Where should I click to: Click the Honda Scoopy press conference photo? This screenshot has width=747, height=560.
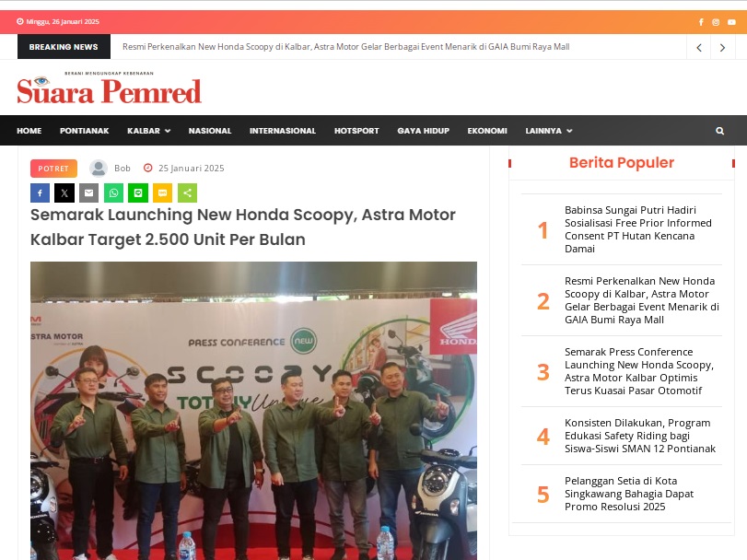pos(253,411)
